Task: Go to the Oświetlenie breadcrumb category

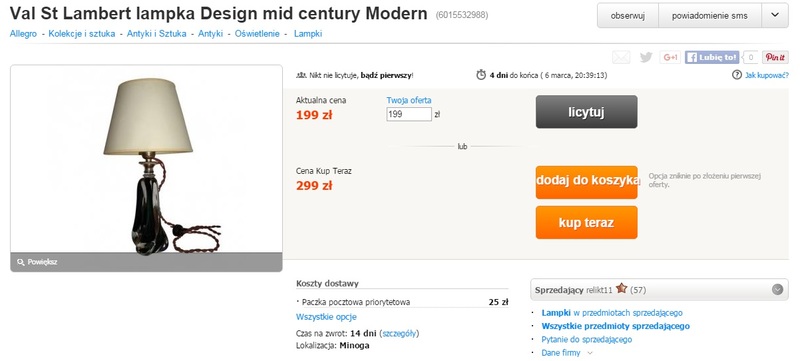Action: pos(257,34)
